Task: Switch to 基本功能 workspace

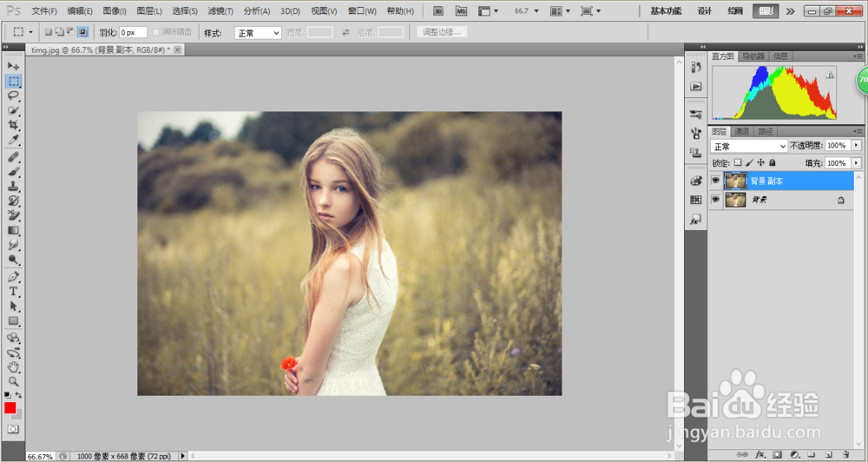Action: tap(666, 11)
